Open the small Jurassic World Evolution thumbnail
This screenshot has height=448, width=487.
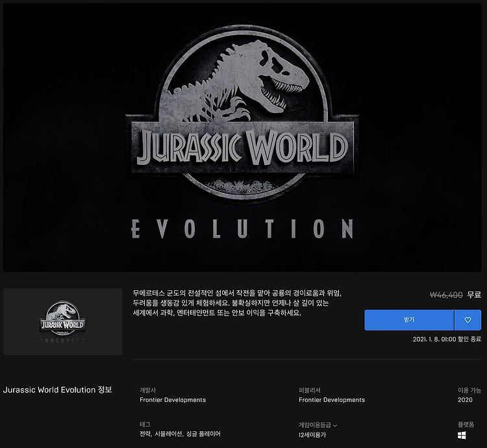63,321
